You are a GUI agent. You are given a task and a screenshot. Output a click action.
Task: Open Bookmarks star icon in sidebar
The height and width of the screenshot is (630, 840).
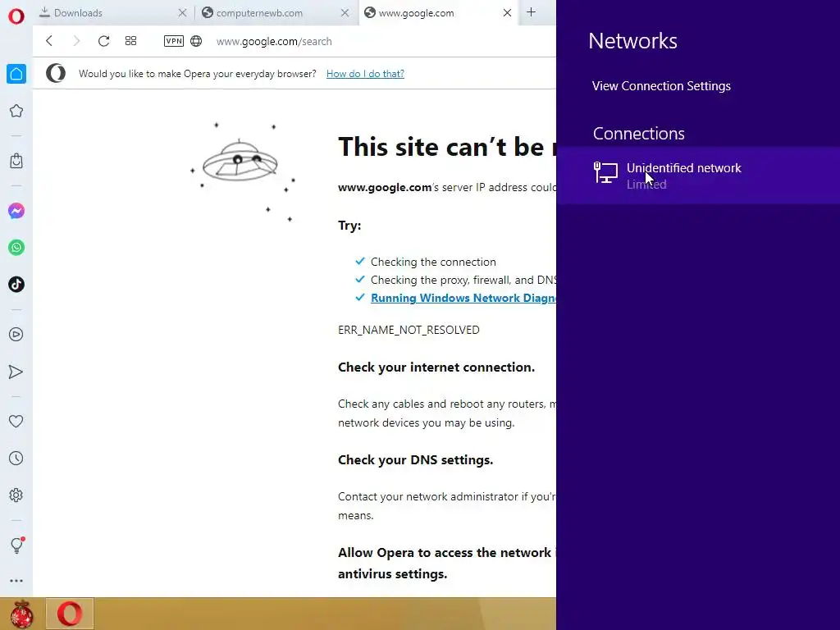coord(16,111)
